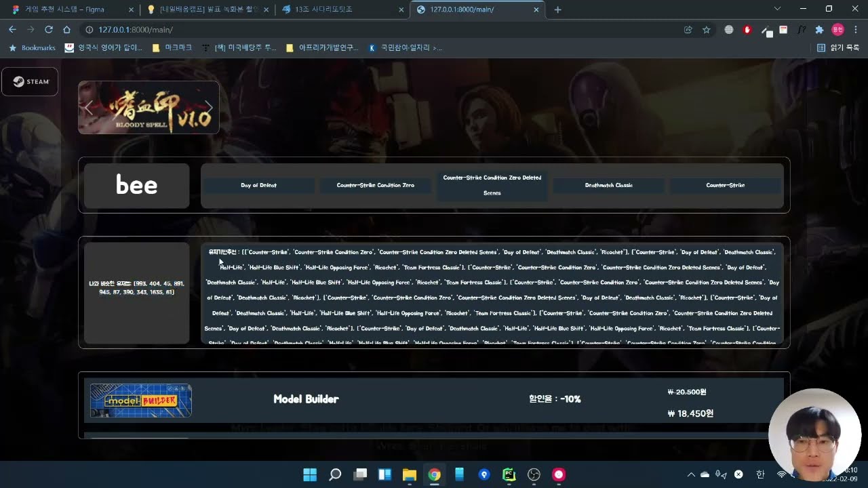Image resolution: width=868 pixels, height=488 pixels.
Task: Bookmark this page with star icon
Action: (706, 30)
